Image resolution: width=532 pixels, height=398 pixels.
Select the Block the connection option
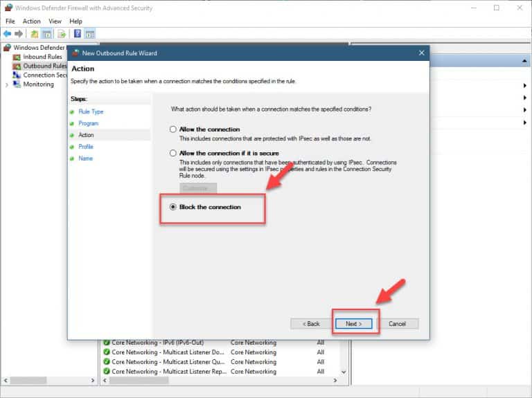[x=173, y=207]
